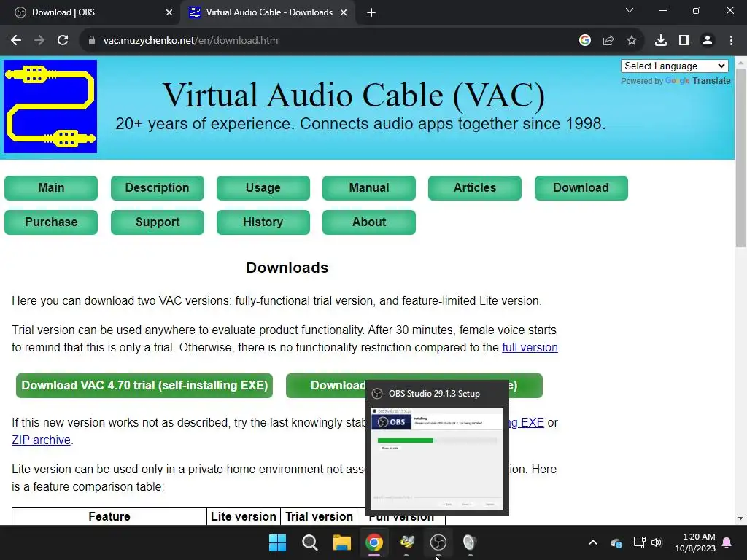Open the Manual page button
The height and width of the screenshot is (560, 747).
click(x=368, y=187)
